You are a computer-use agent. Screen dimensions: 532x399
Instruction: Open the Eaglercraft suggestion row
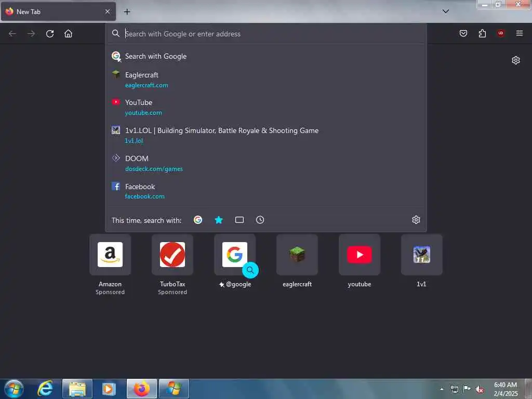click(x=266, y=79)
